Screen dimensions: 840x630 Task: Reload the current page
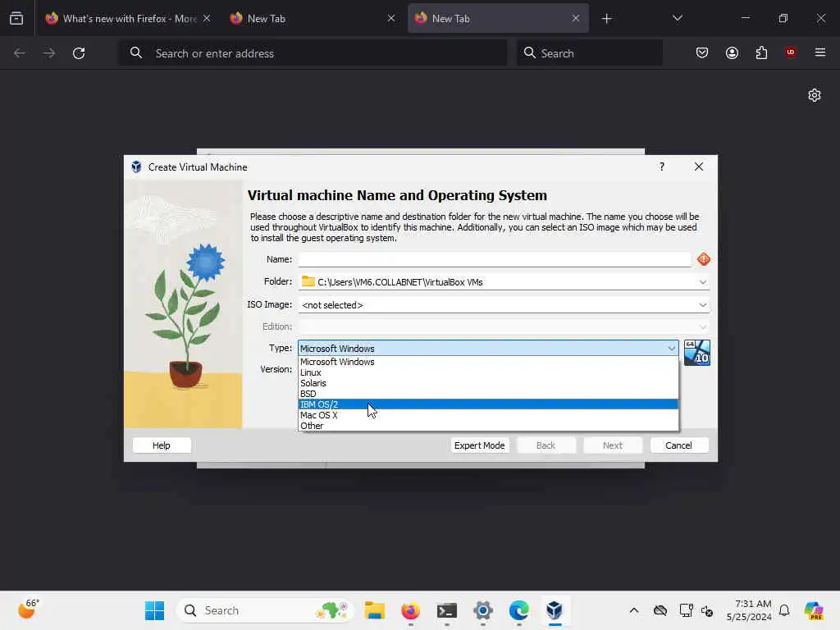coord(79,53)
